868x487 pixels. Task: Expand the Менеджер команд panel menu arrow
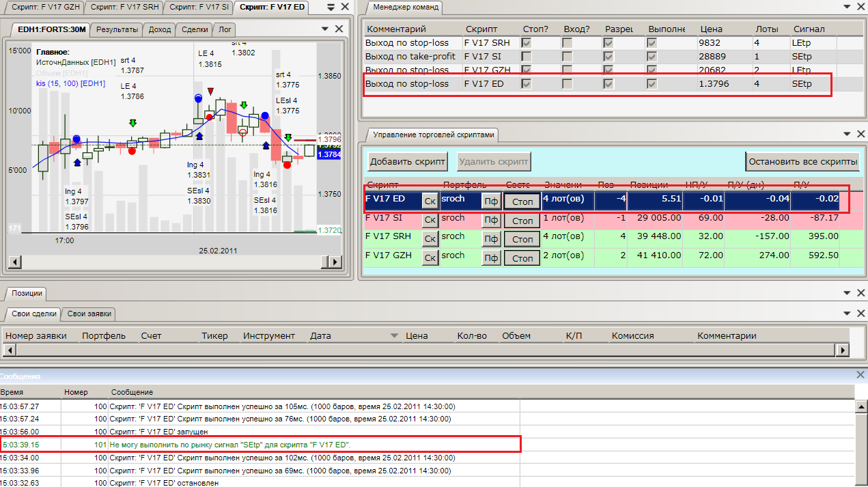[847, 8]
